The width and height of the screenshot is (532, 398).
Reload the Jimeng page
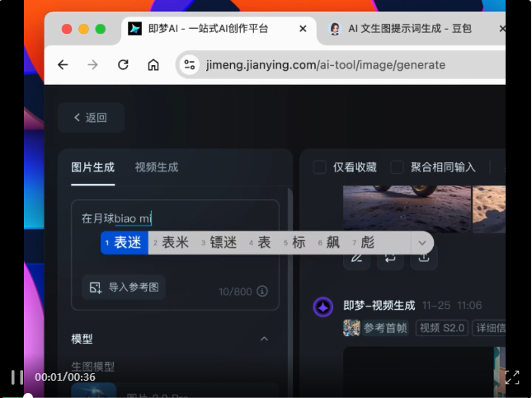point(123,65)
